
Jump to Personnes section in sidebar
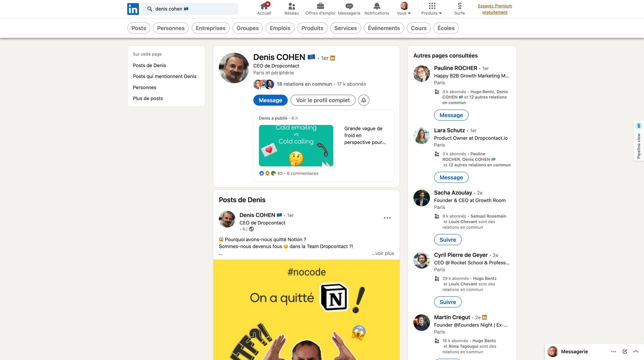(145, 88)
